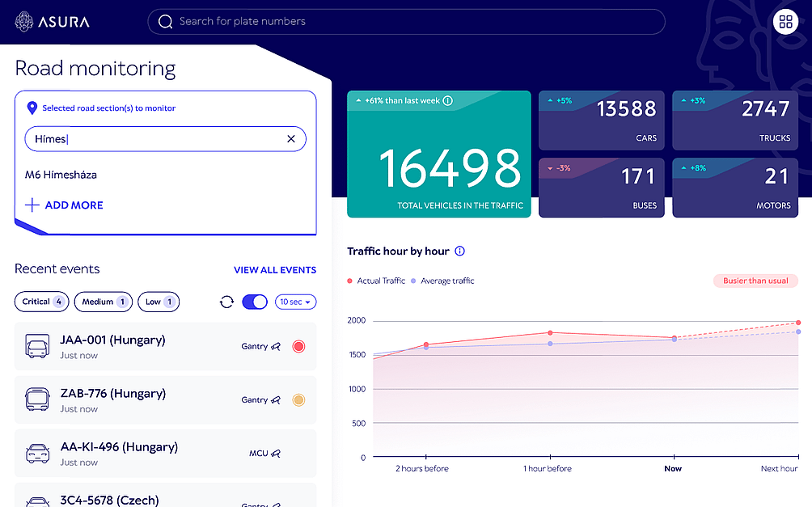Filter events by Medium

point(104,302)
